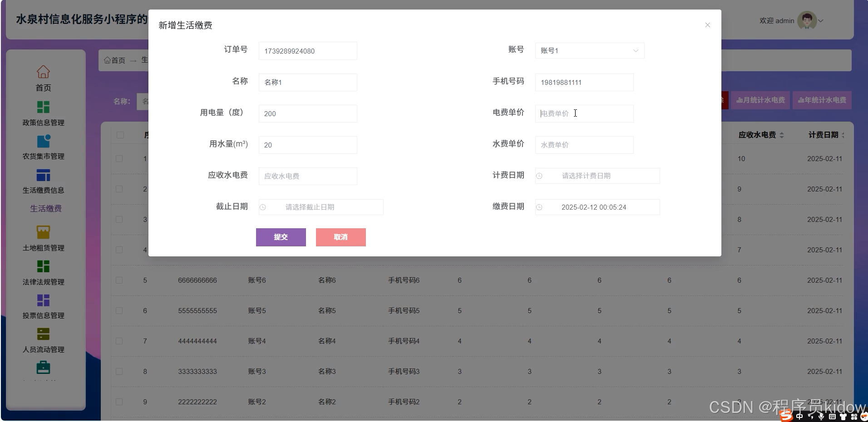Open the 截止日期 date picker
868x422 pixels.
coord(321,207)
